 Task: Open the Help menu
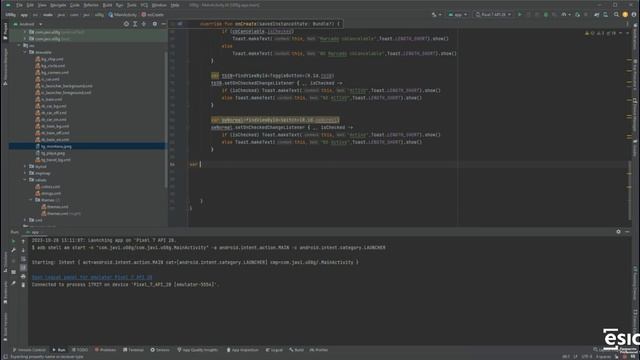[175, 5]
